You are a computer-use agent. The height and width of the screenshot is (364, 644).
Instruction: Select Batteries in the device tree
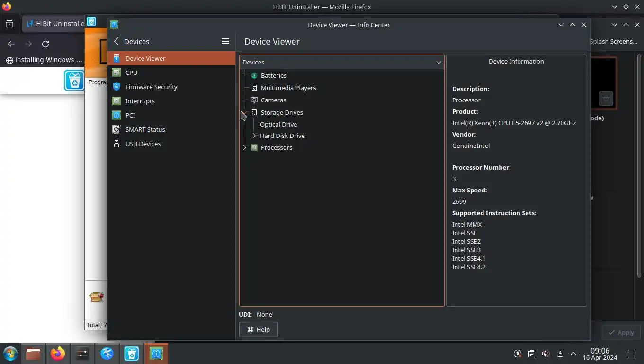click(274, 75)
